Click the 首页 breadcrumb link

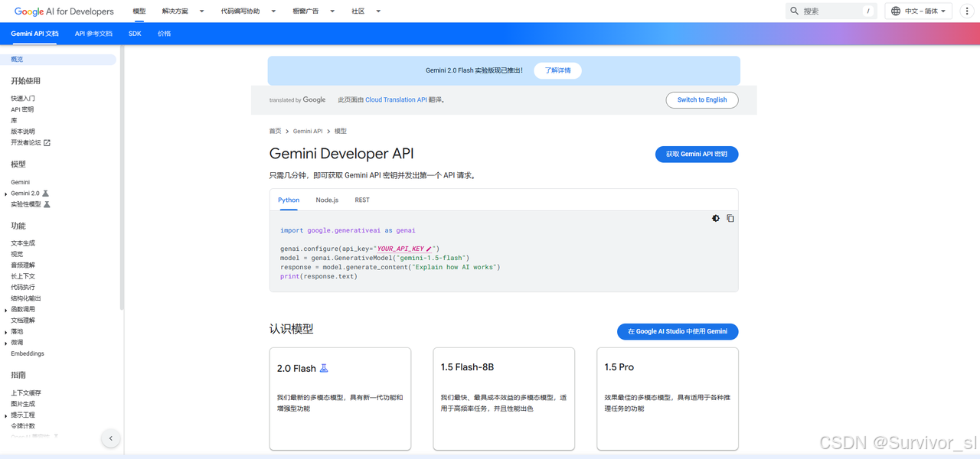pos(275,131)
